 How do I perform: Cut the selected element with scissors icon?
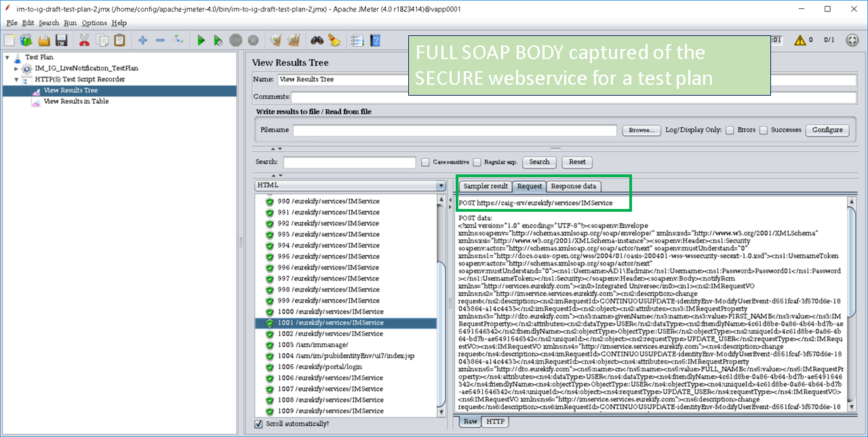(84, 41)
